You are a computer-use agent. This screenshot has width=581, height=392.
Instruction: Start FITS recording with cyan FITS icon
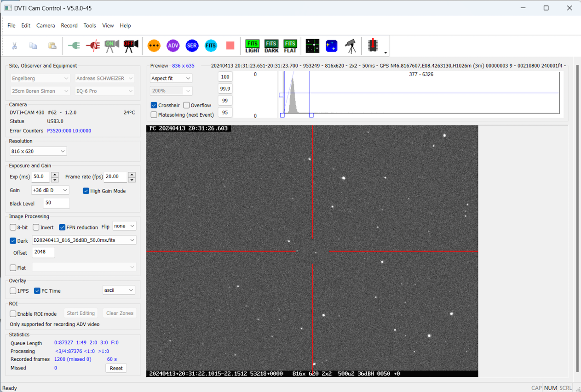tap(211, 45)
